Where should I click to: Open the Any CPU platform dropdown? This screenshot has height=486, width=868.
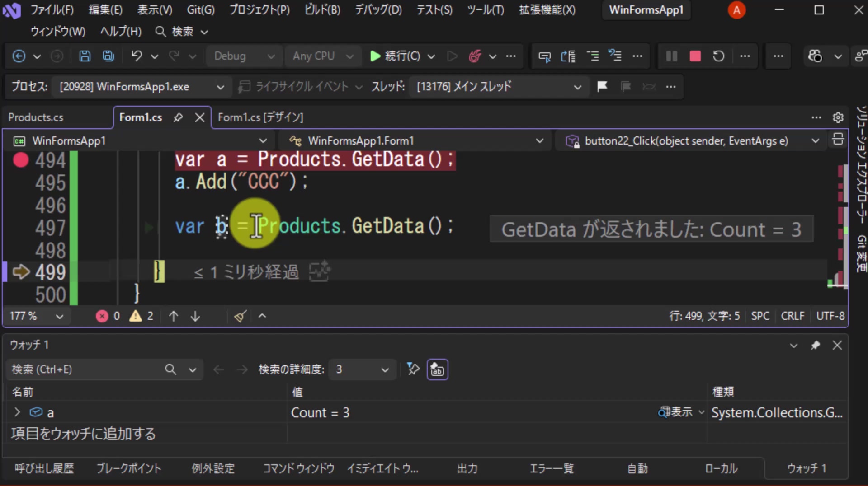(x=322, y=56)
